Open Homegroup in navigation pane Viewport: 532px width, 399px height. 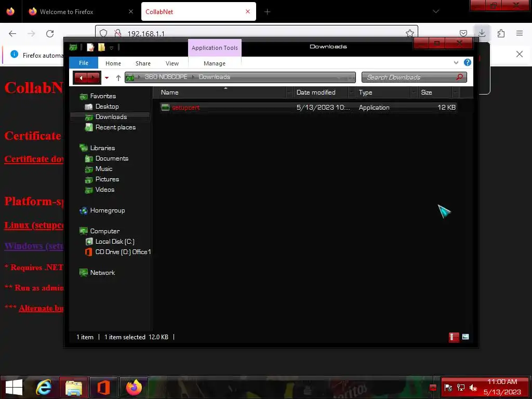[x=107, y=211]
